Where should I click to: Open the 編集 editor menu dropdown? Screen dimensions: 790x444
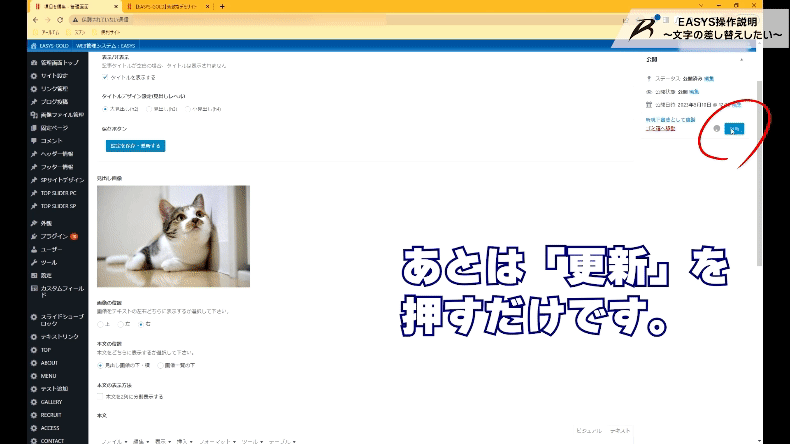[141, 441]
